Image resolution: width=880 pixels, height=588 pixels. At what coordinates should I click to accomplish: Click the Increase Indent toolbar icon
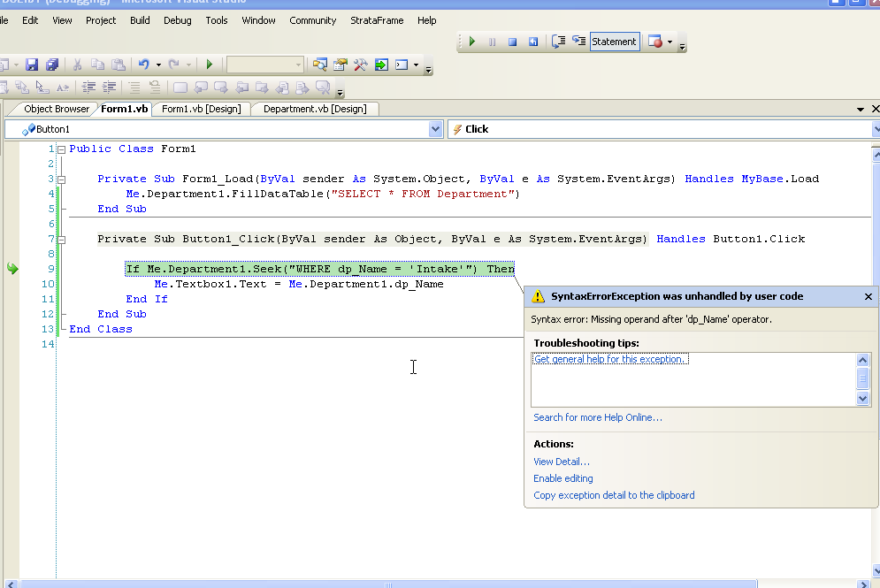tap(110, 88)
